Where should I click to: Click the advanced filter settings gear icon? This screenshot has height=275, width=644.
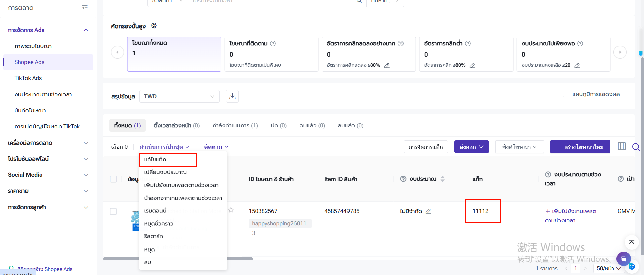(154, 26)
